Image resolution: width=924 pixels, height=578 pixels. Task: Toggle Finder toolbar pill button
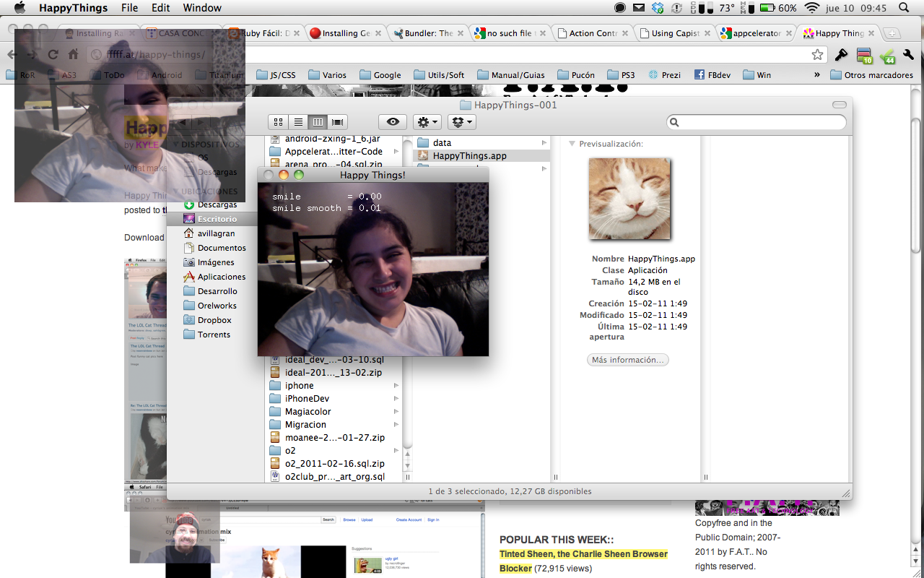[840, 105]
